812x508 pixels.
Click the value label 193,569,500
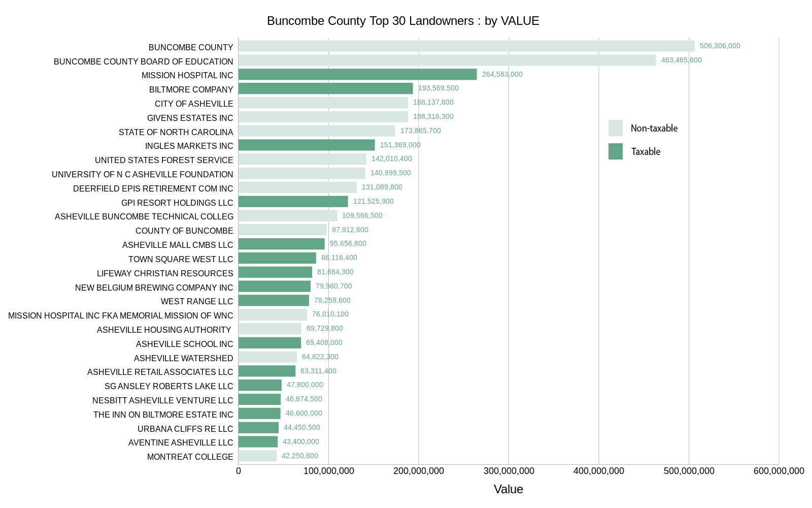coord(438,88)
